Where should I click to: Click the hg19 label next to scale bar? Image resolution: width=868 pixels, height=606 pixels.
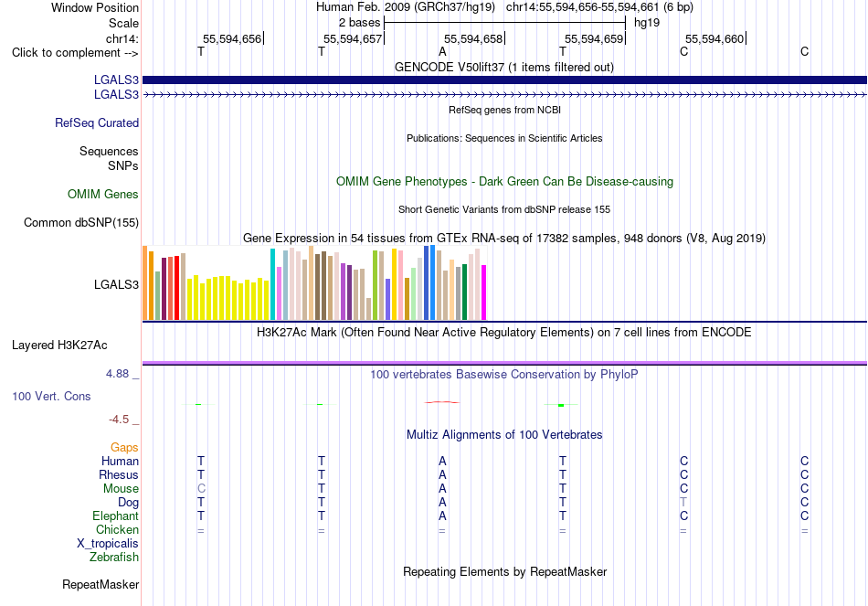click(x=647, y=23)
